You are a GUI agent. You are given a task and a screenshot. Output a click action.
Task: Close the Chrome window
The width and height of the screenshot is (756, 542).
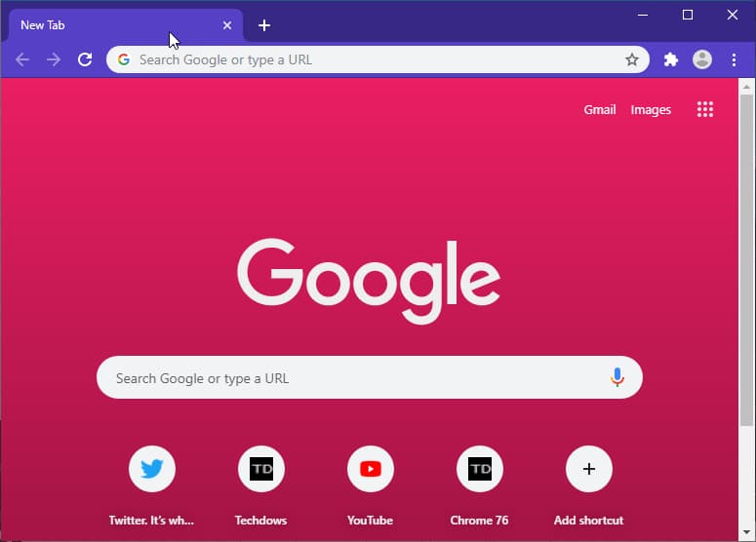[733, 15]
